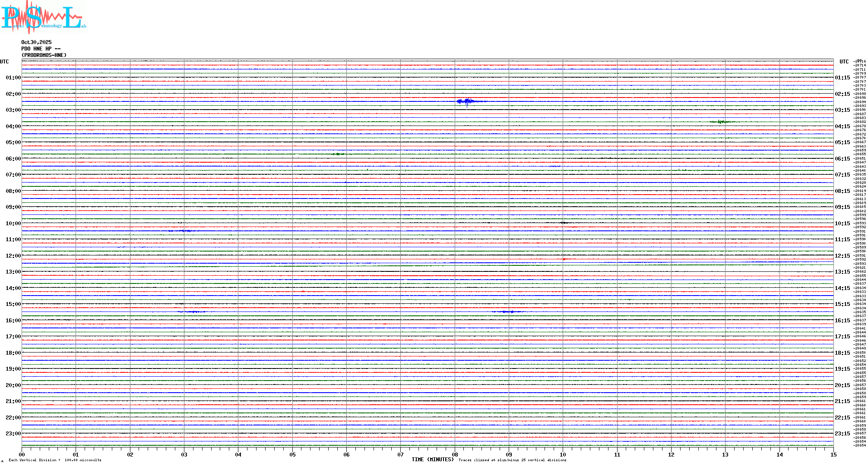Screen dimensions: 868x466
Task: Click the green seismic burst near minute 13
Action: pos(720,122)
